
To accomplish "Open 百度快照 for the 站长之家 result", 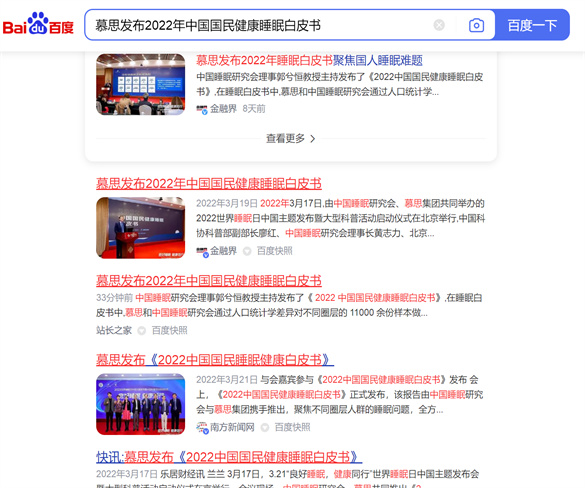I will (x=169, y=330).
